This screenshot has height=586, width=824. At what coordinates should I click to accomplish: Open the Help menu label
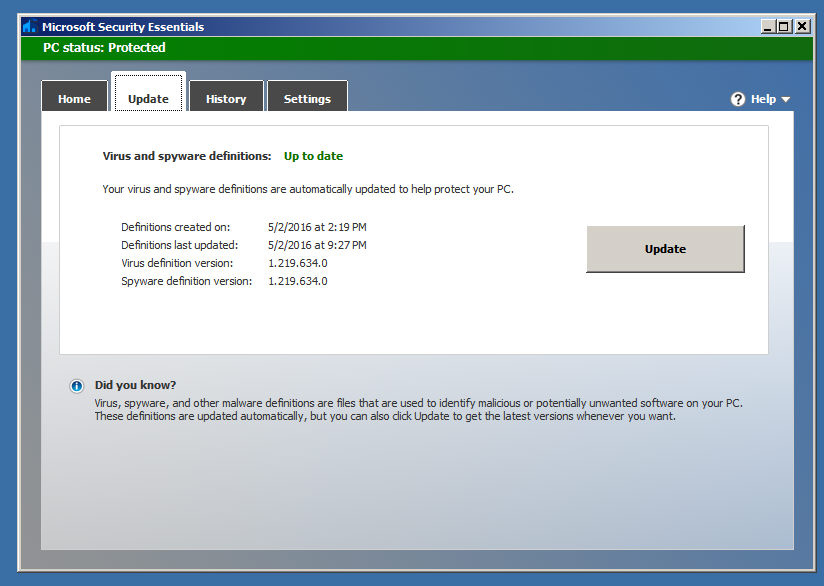763,99
